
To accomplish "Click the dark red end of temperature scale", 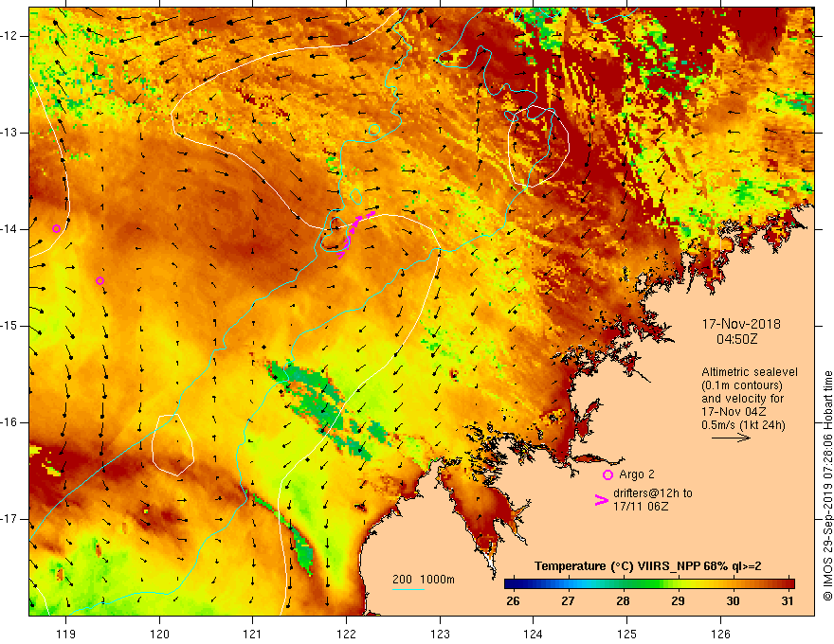I will click(789, 584).
